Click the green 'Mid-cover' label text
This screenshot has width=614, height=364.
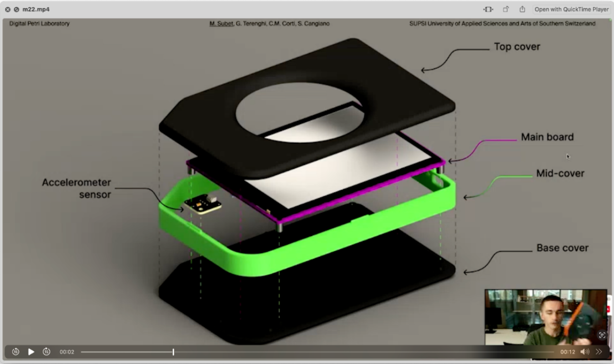pos(560,173)
